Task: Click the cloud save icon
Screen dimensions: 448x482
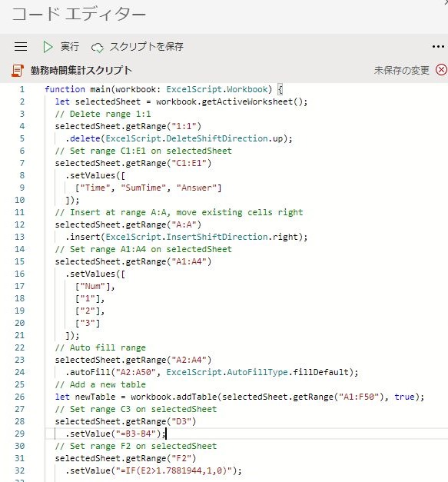Action: pyautogui.click(x=98, y=48)
